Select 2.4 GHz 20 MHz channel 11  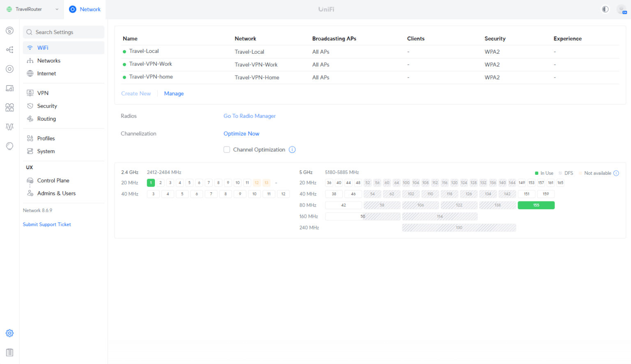pos(247,183)
